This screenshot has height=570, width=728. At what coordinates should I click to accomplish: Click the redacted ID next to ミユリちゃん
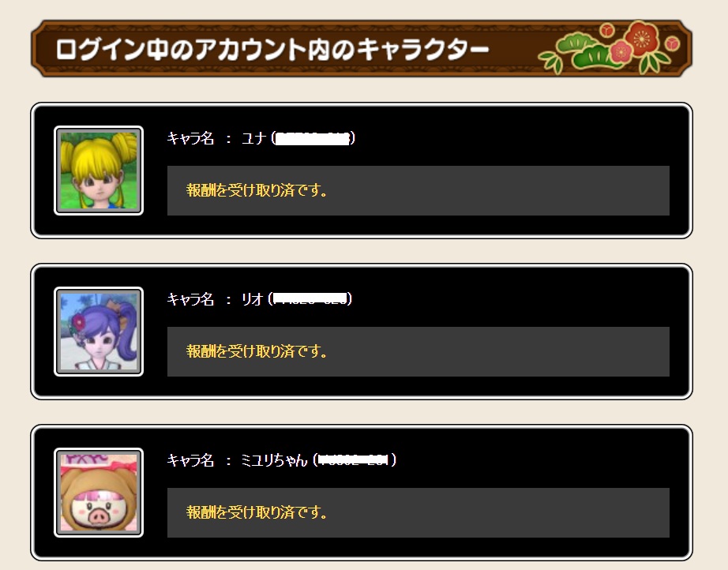coord(355,460)
